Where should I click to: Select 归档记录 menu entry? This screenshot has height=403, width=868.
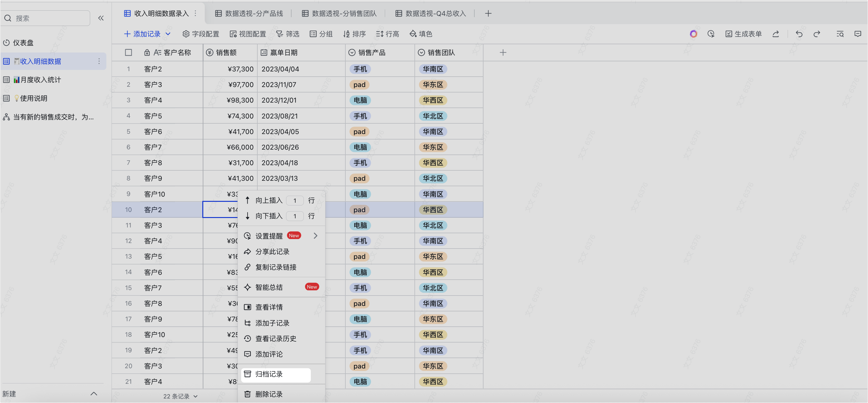click(276, 374)
